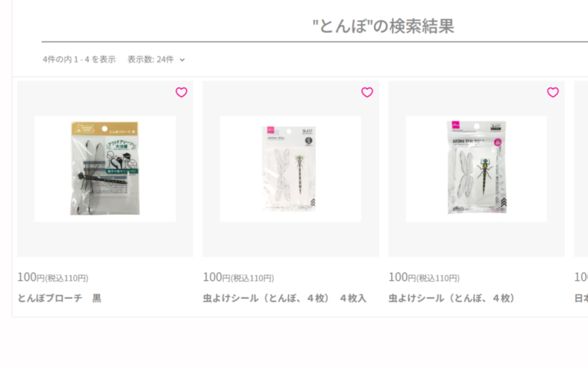The height and width of the screenshot is (367, 588).
Task: Favorite the とんぼブローチ 黒 heart icon
Action: pos(181,92)
